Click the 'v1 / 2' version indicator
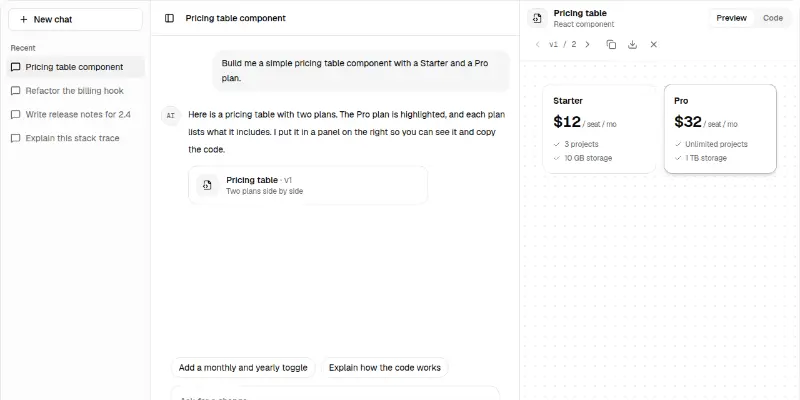 click(x=562, y=44)
